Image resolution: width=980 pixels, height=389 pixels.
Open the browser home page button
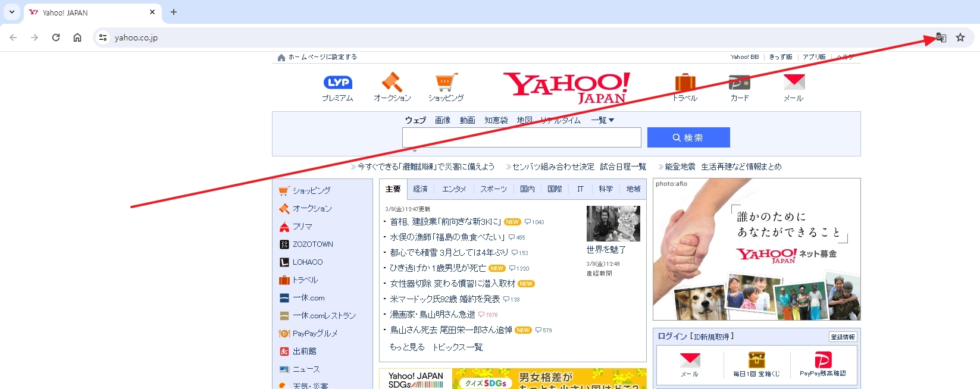(77, 37)
